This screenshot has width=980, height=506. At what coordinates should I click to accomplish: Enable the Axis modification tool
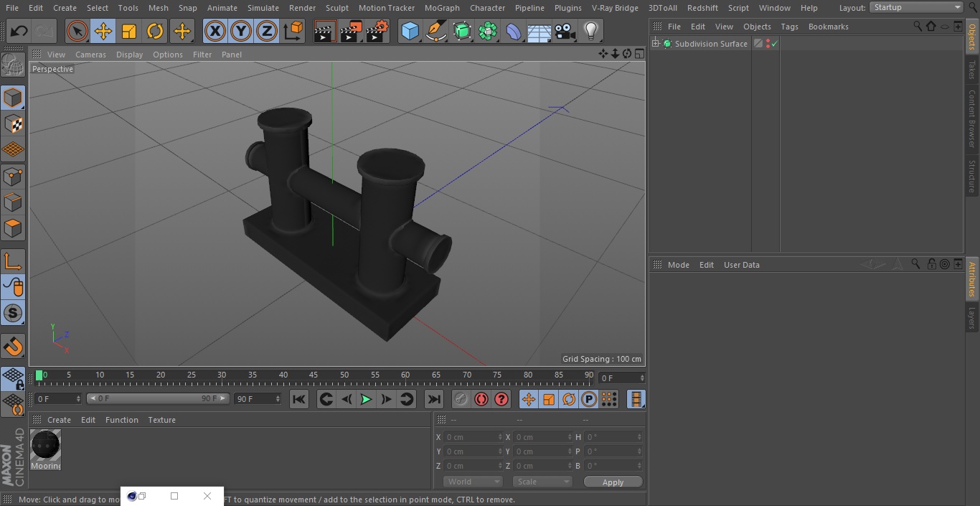13,261
